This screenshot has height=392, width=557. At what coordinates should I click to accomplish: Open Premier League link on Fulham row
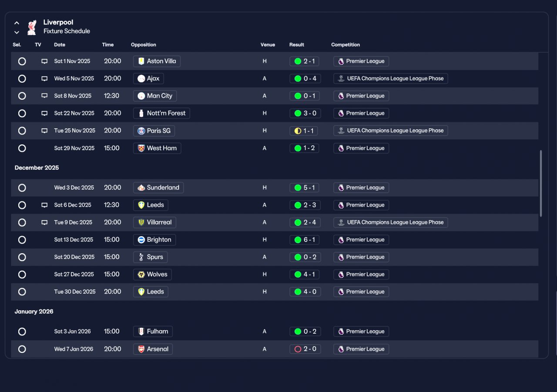[x=361, y=332]
